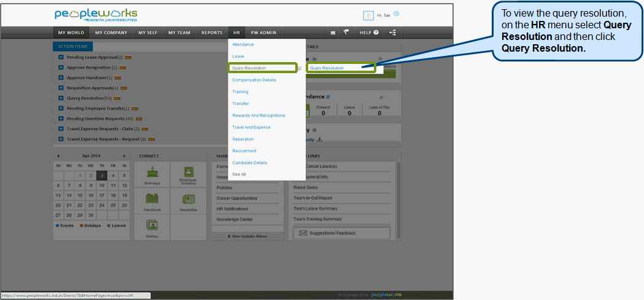The image size is (644, 300).
Task: Open the HR menu
Action: pyautogui.click(x=236, y=33)
